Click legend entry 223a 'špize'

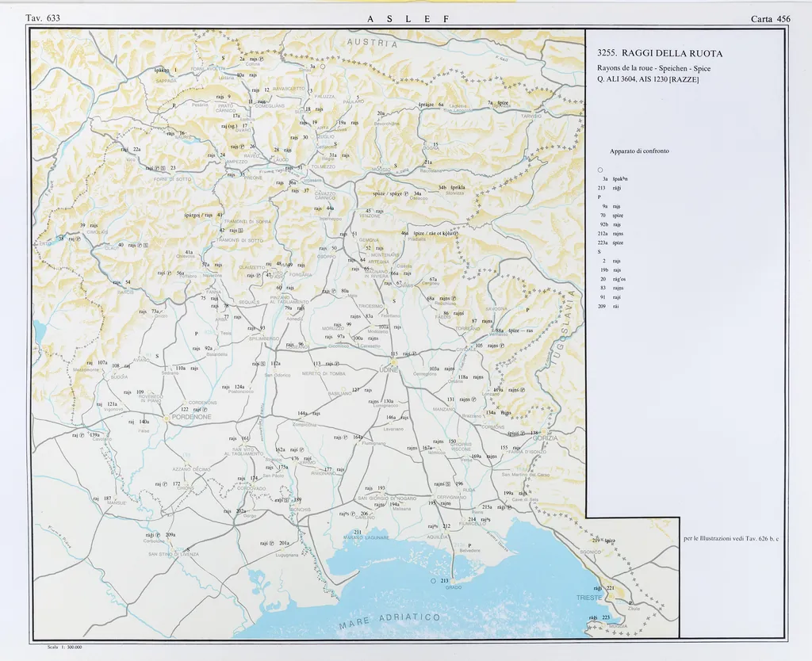pyautogui.click(x=611, y=243)
